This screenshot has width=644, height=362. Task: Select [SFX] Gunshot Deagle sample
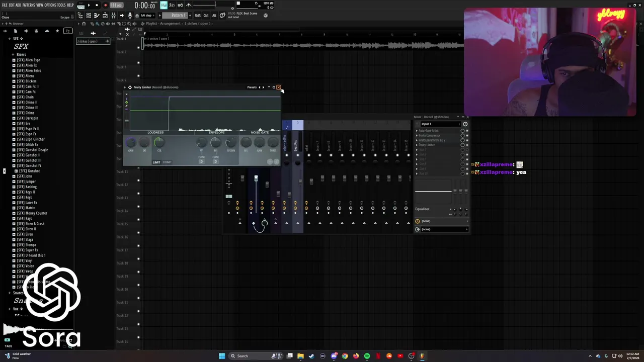point(32,149)
